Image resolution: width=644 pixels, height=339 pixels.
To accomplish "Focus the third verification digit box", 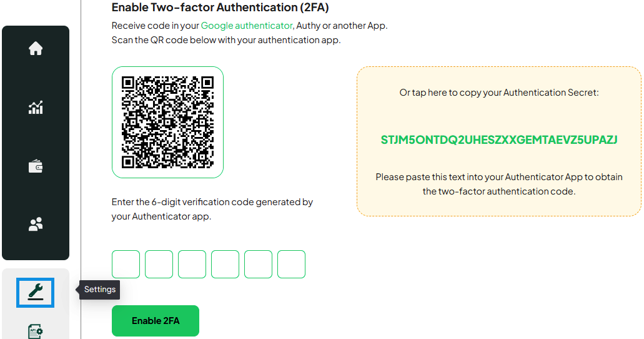I will [192, 264].
